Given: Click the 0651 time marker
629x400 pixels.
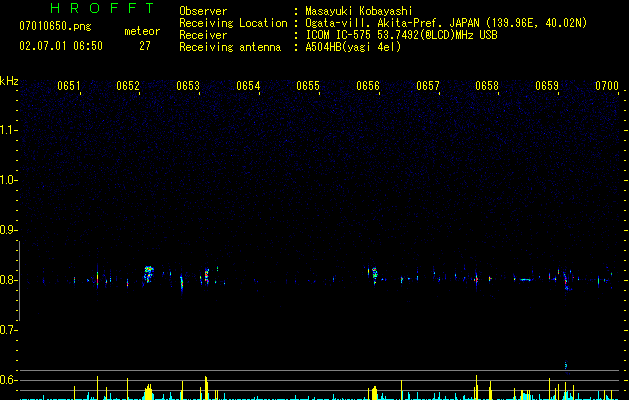Looking at the screenshot, I should click(69, 86).
